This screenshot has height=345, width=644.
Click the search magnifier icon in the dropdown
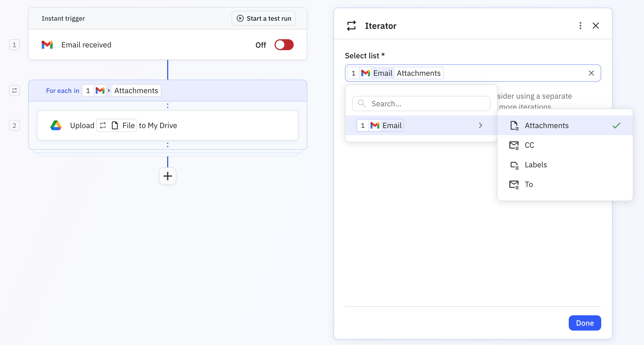(x=361, y=103)
